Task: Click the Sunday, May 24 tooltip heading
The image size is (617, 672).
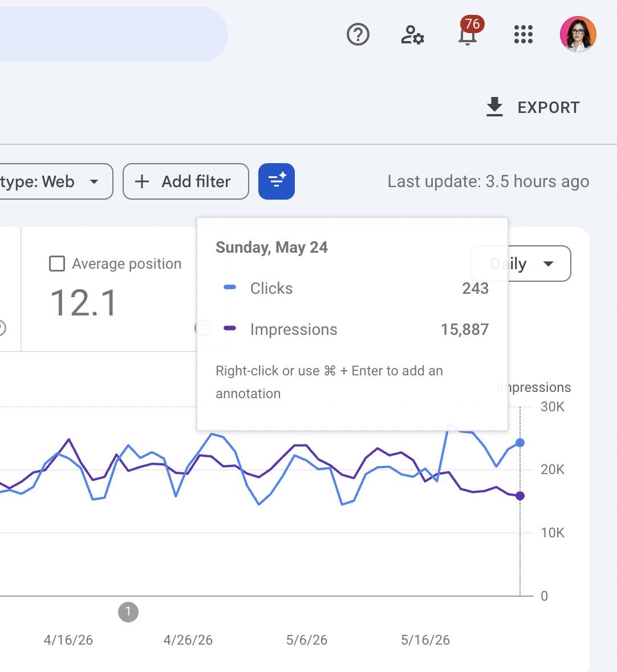Action: (x=271, y=247)
